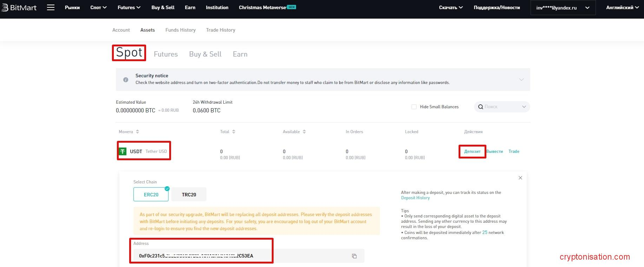This screenshot has height=267, width=644.
Task: Click the coin search field
Action: pyautogui.click(x=499, y=107)
